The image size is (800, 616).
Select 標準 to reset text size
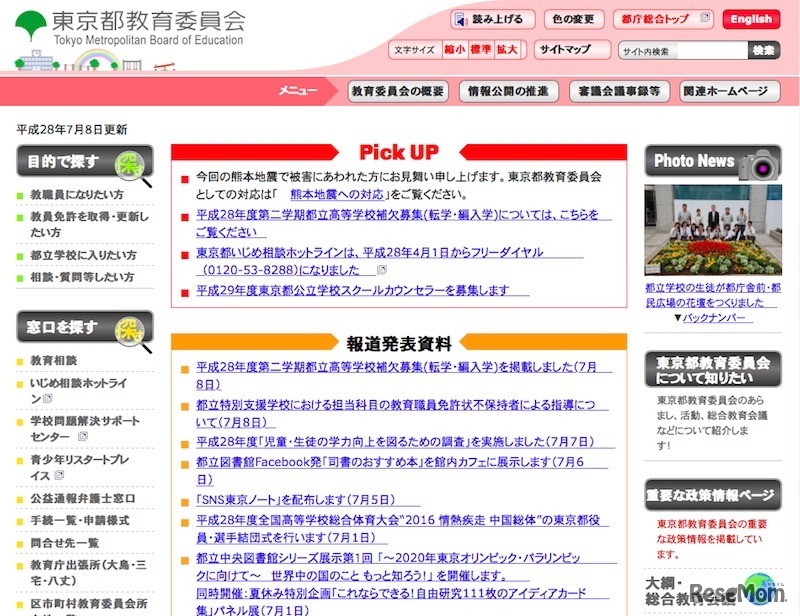pos(480,50)
